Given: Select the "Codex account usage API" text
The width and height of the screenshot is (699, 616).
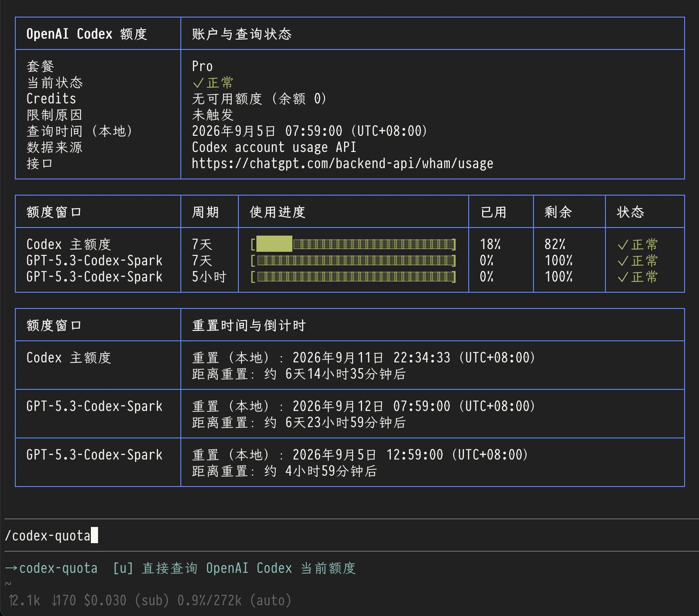Looking at the screenshot, I should pyautogui.click(x=274, y=147).
